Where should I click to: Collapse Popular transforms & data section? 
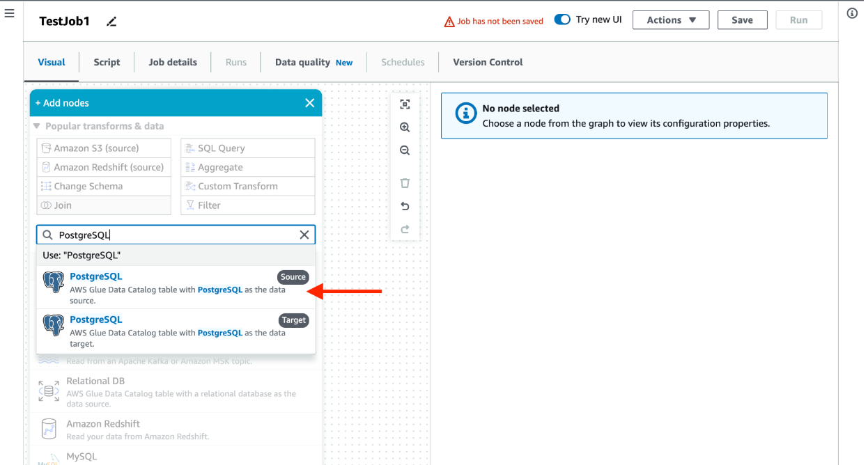[37, 126]
